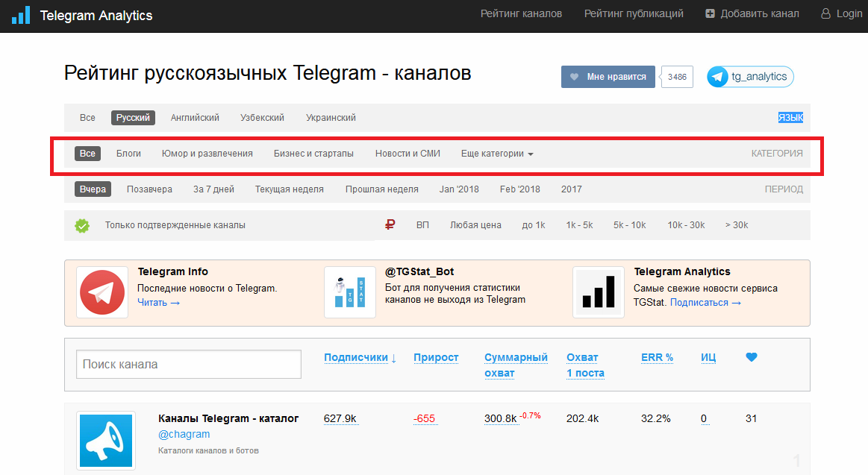
Task: Select the 1k - 5k price range
Action: tap(579, 225)
